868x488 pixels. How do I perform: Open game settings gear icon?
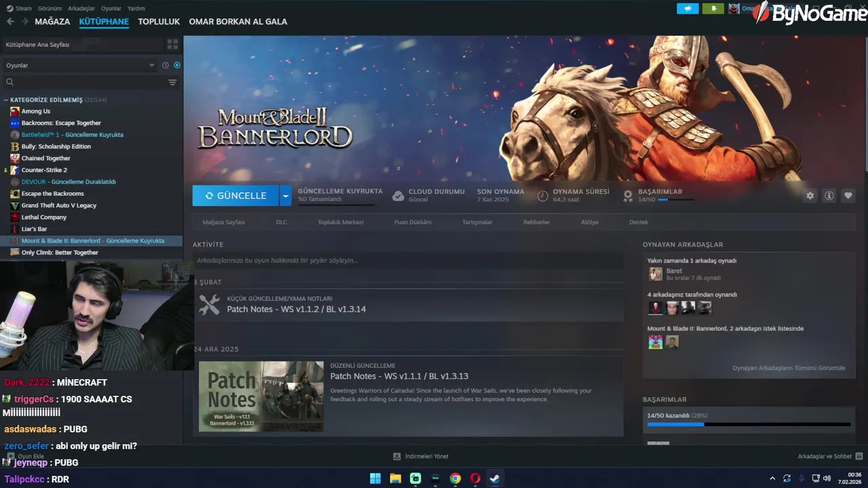tap(810, 196)
